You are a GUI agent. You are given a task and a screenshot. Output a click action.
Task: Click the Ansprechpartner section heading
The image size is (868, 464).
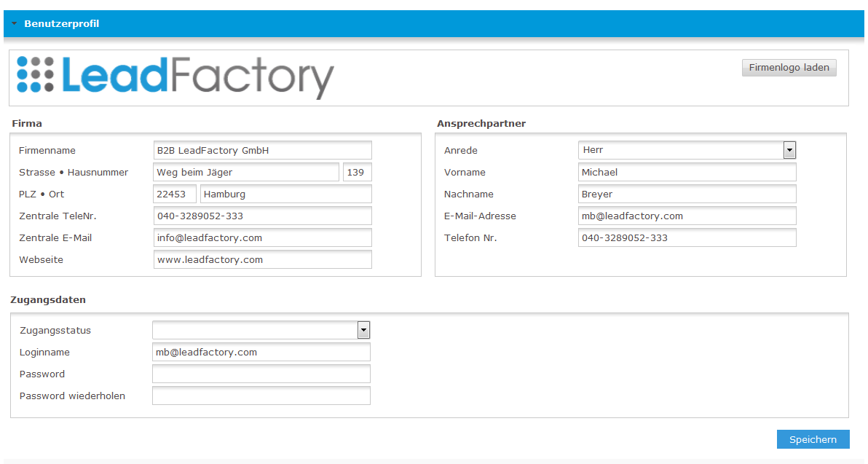click(x=481, y=124)
